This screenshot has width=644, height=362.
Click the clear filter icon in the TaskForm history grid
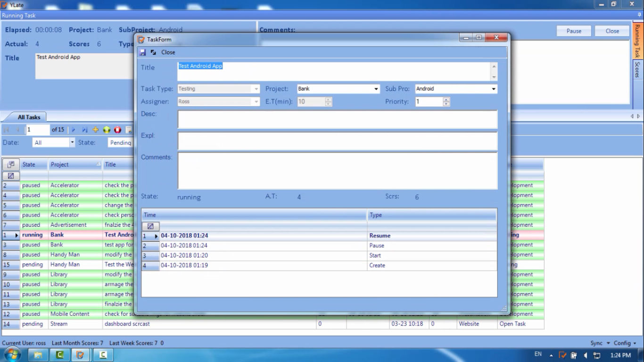(x=150, y=226)
